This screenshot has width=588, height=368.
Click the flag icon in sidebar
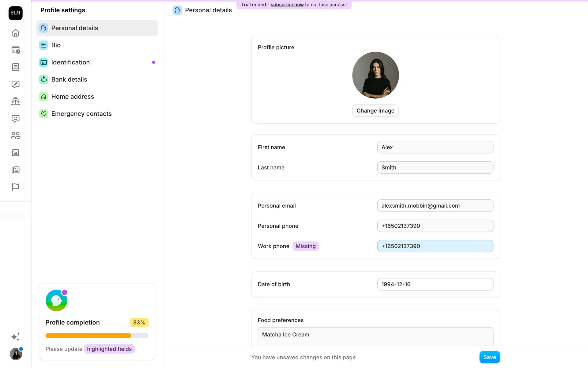coord(15,187)
